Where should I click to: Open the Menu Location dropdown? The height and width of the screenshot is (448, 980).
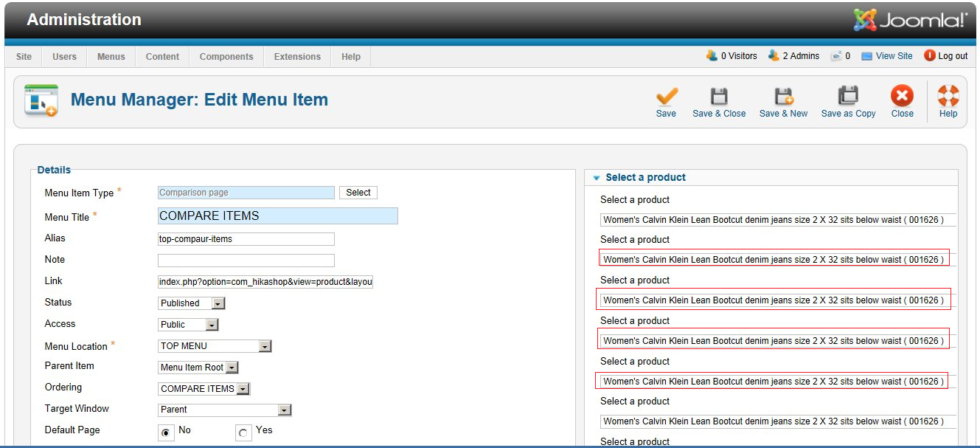point(265,346)
